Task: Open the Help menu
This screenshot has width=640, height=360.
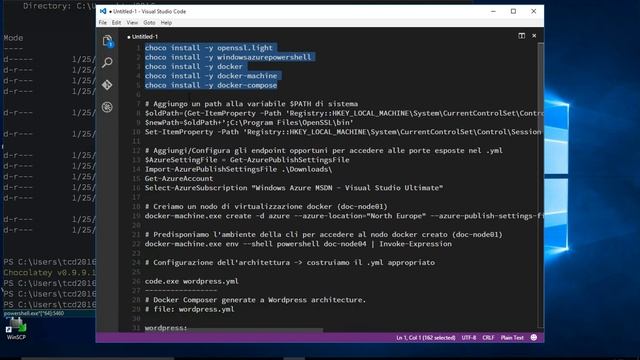Action: click(166, 23)
